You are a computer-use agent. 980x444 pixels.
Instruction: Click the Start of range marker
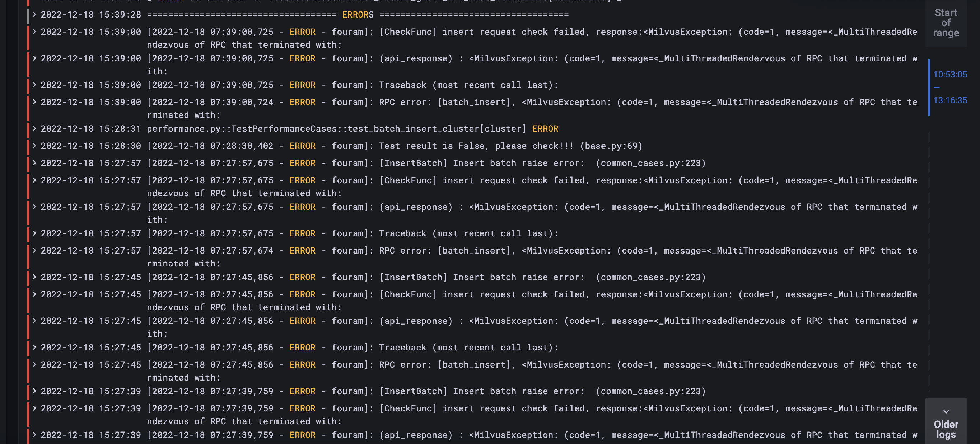pos(946,23)
